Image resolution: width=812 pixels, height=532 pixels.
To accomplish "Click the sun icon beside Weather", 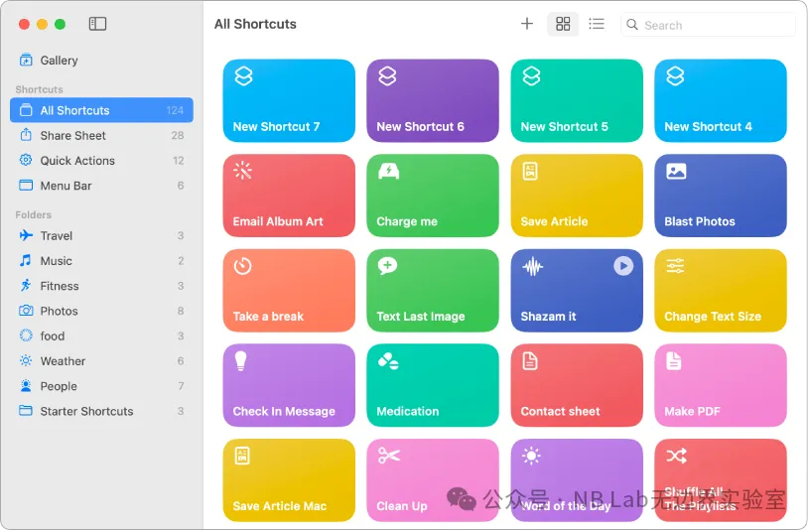I will tap(26, 361).
